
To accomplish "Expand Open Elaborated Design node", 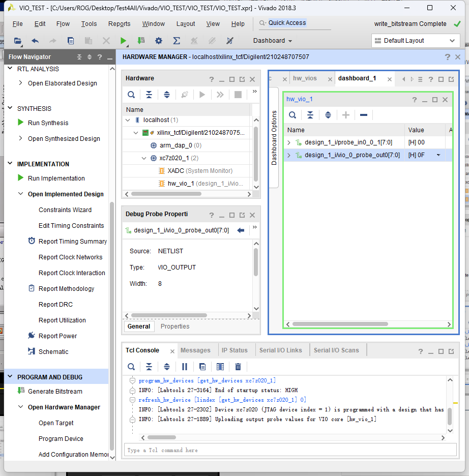I will (x=20, y=83).
